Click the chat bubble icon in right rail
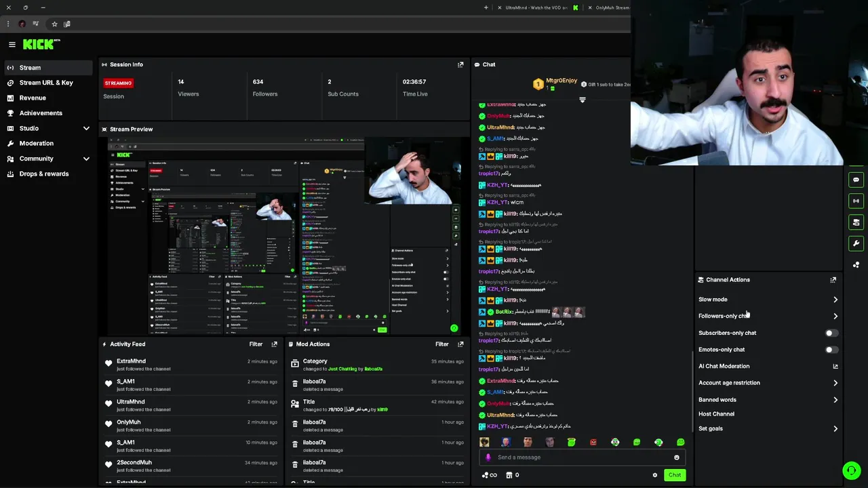 856,180
